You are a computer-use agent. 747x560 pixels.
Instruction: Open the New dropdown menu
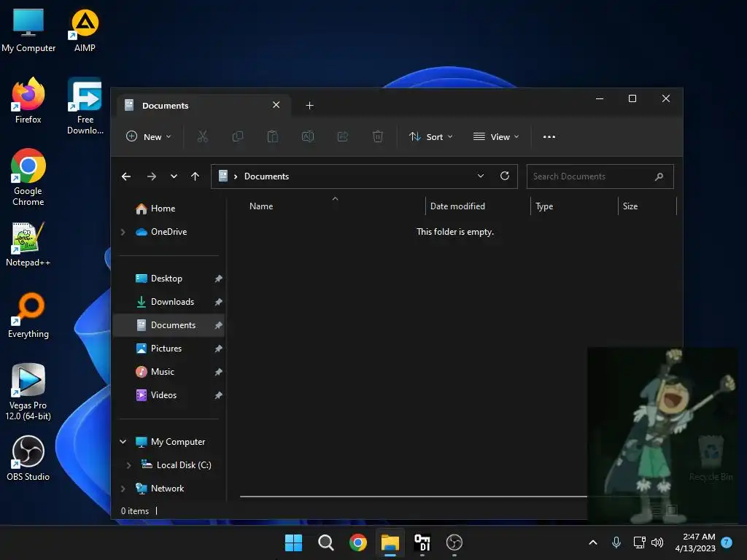click(149, 136)
